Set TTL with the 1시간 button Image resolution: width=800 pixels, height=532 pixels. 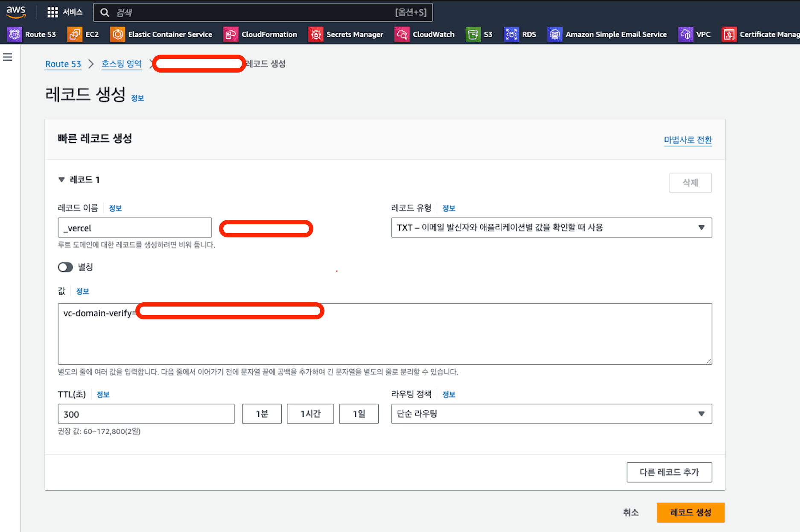(310, 414)
